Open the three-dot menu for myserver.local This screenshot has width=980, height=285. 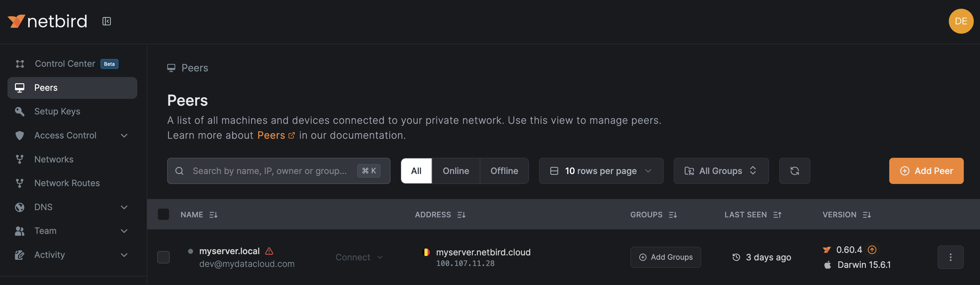[950, 257]
